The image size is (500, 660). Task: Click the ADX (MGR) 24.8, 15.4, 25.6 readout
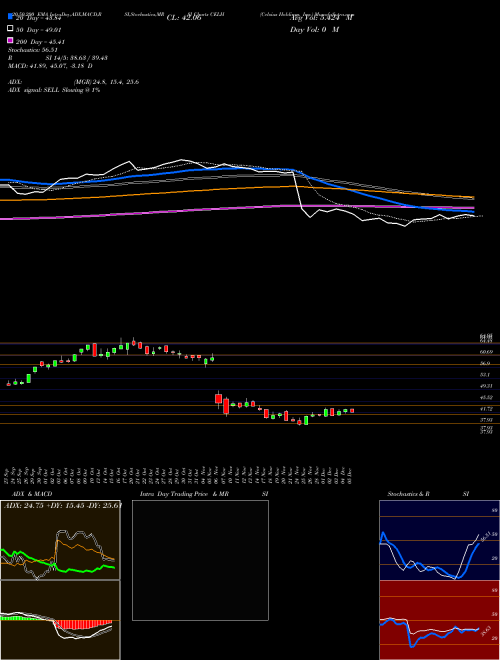point(74,82)
